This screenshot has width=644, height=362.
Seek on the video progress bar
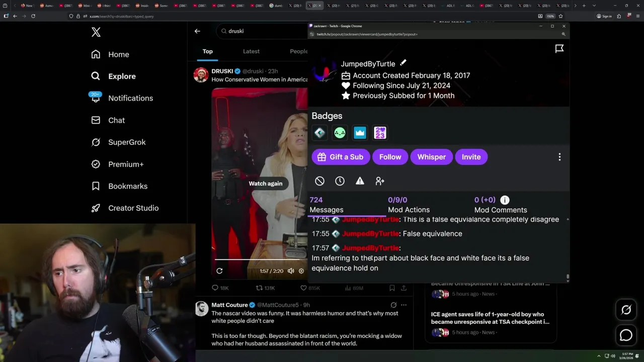click(261, 260)
